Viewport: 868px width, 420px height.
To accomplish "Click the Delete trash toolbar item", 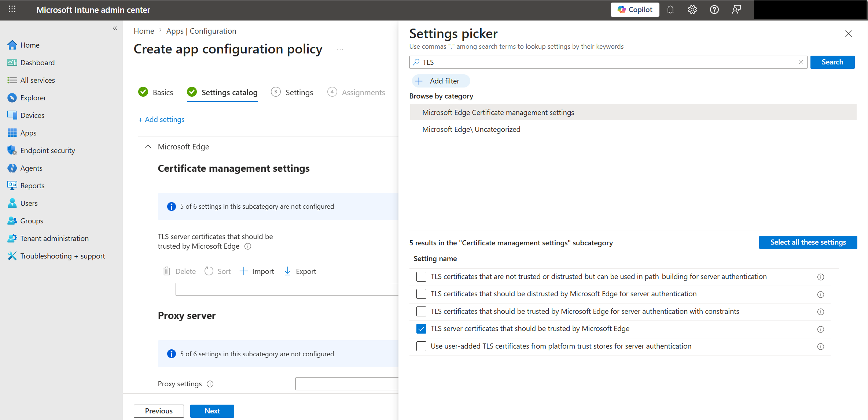I will click(x=179, y=271).
